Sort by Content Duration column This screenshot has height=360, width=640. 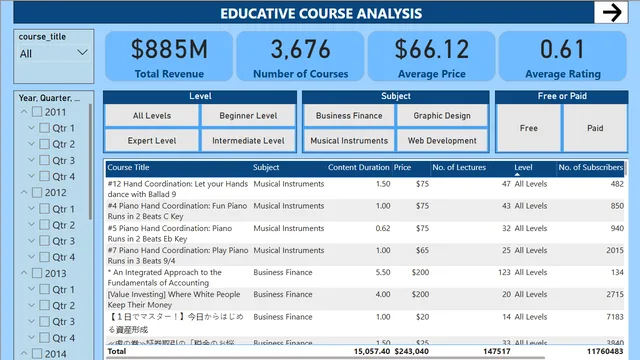(x=358, y=167)
